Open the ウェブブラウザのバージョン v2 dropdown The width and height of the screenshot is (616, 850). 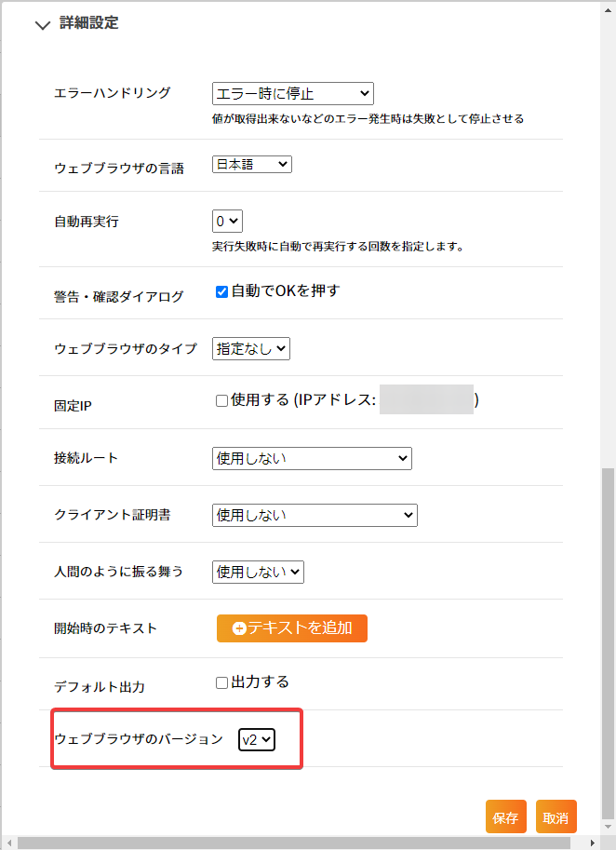tap(257, 740)
